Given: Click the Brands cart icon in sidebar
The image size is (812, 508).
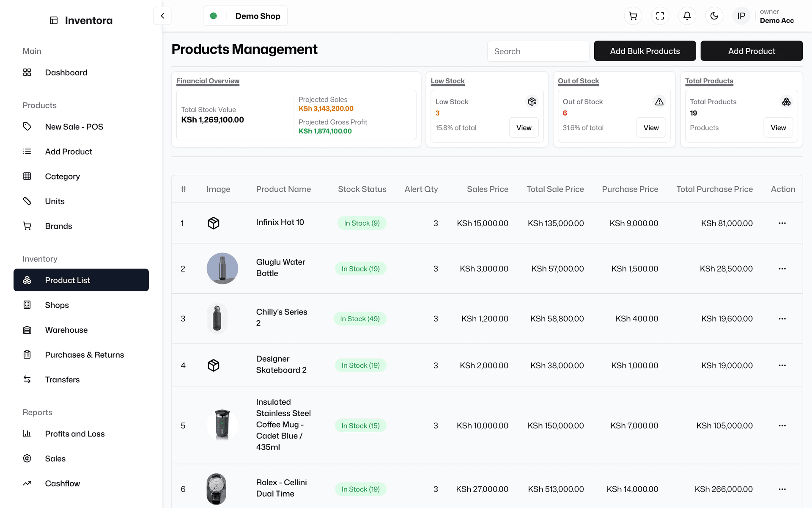Looking at the screenshot, I should coord(27,226).
